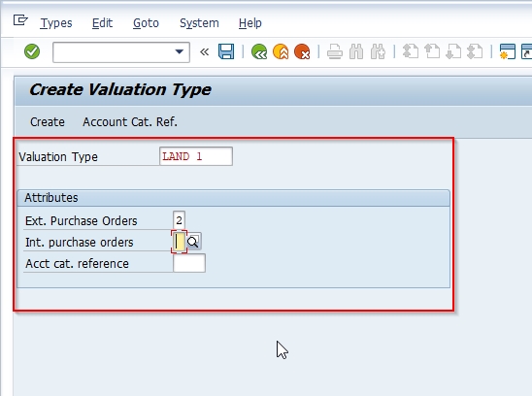Click the Account Cat. Ref. button

[x=130, y=122]
